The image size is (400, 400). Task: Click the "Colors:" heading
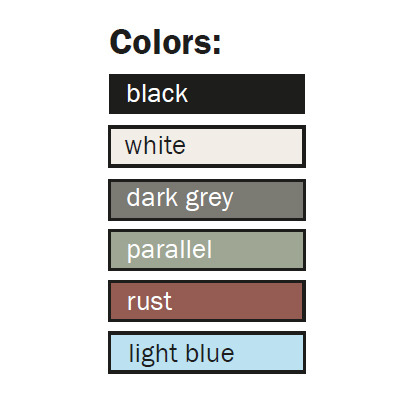pyautogui.click(x=165, y=42)
